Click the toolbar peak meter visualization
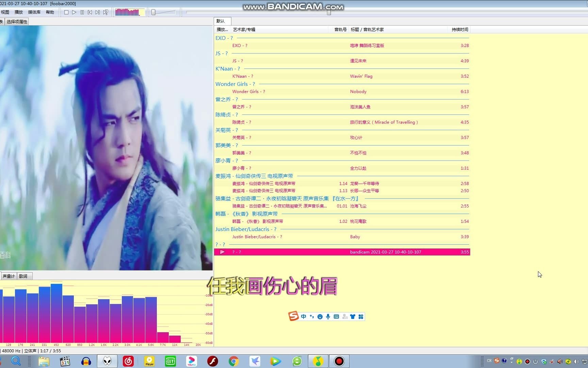This screenshot has width=588, height=368. tap(130, 12)
